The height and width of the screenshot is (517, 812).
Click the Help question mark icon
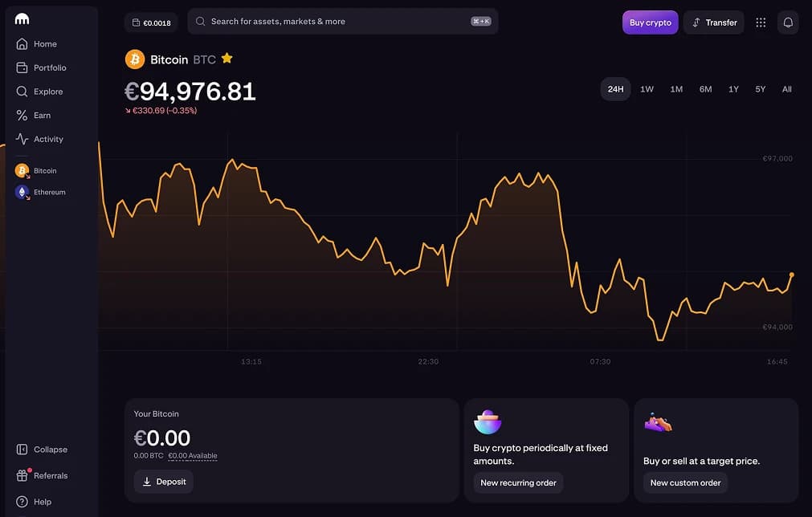coord(22,502)
